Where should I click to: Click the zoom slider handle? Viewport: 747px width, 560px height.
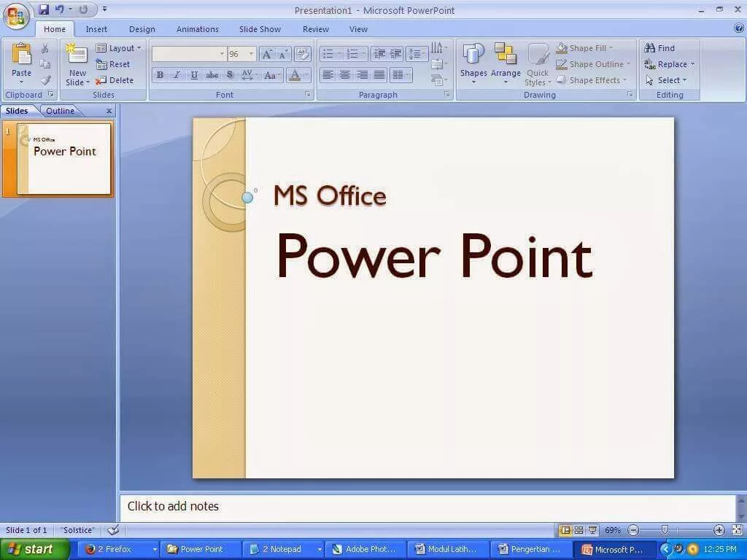[665, 529]
